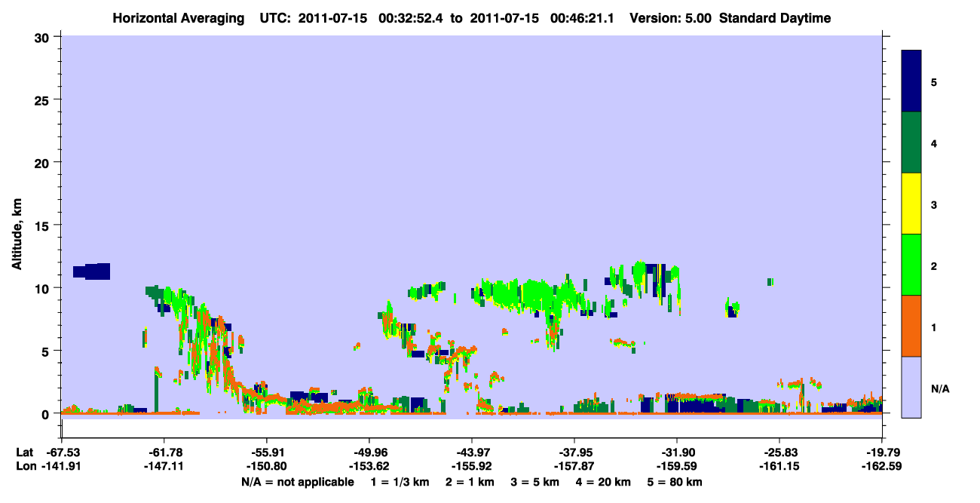
Task: Click the latitude value -37.95
Action: pyautogui.click(x=574, y=452)
